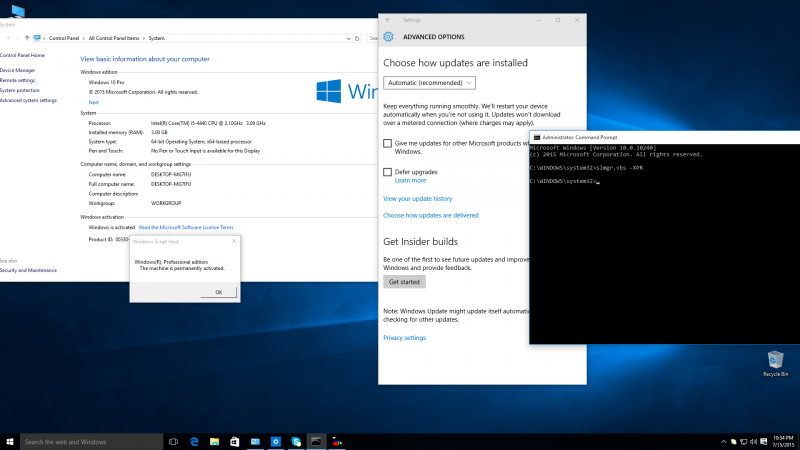
Task: Click 'Windows is activated' text
Action: pos(112,228)
